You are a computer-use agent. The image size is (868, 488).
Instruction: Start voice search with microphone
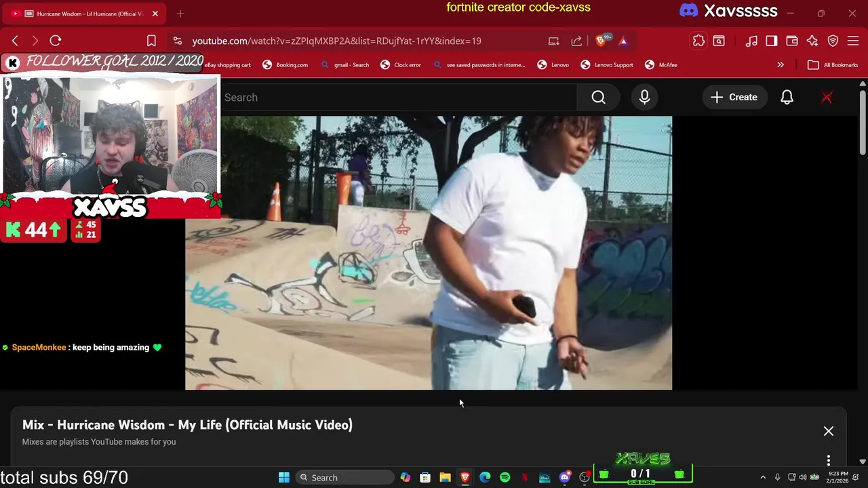[644, 98]
